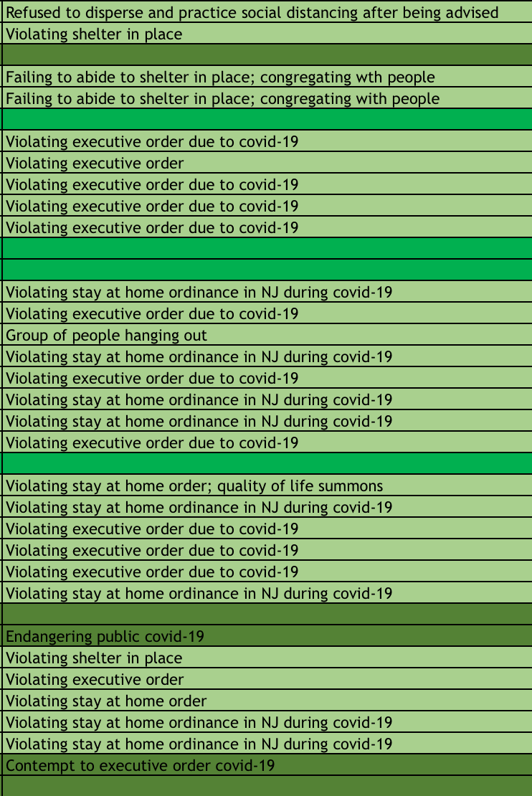This screenshot has width=532, height=796.
Task: Click the 'congregating wth people' typo cell
Action: click(x=267, y=76)
